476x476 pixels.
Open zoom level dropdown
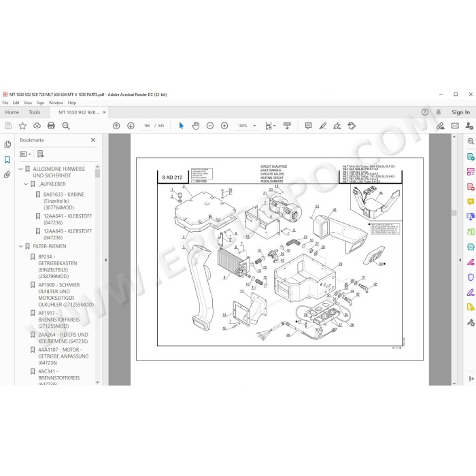[254, 126]
